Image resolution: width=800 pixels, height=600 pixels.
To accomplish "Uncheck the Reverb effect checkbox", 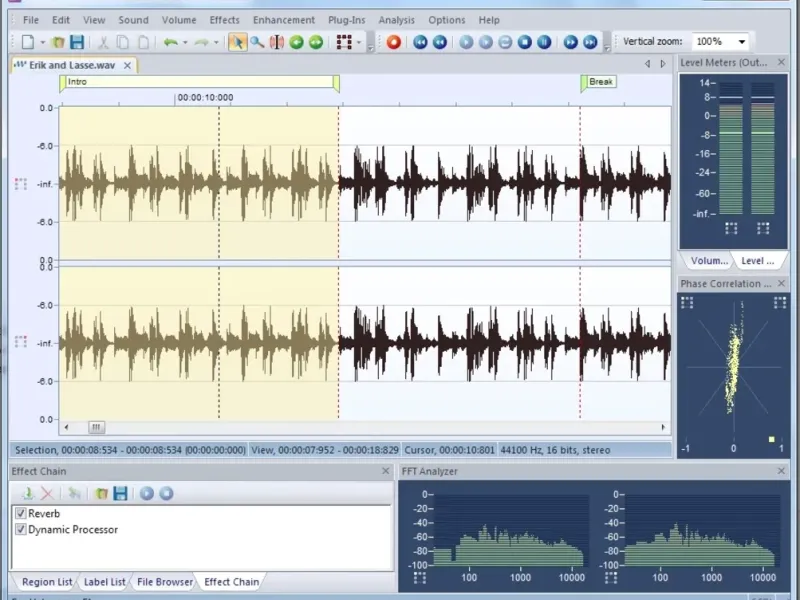I will [x=21, y=513].
